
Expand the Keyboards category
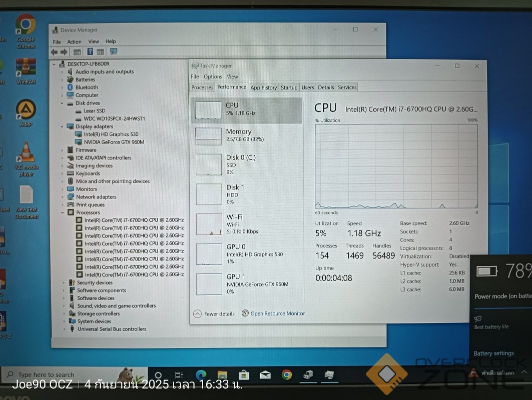pyautogui.click(x=63, y=173)
